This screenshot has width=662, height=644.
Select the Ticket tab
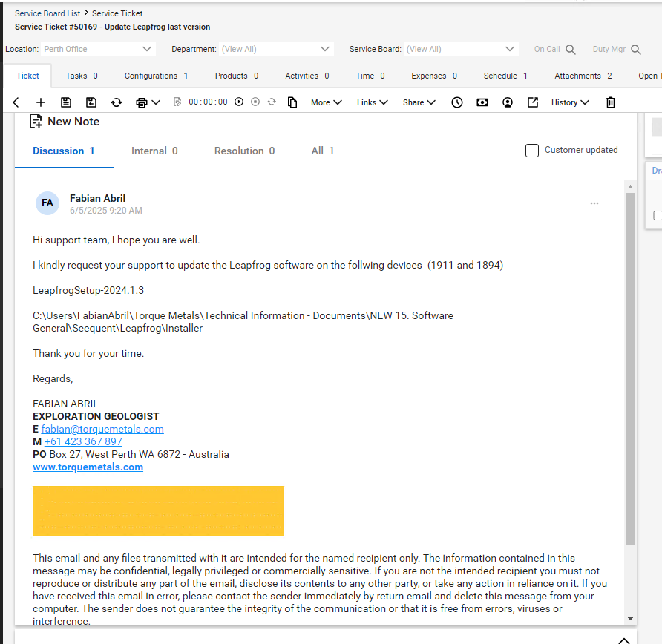(x=27, y=76)
